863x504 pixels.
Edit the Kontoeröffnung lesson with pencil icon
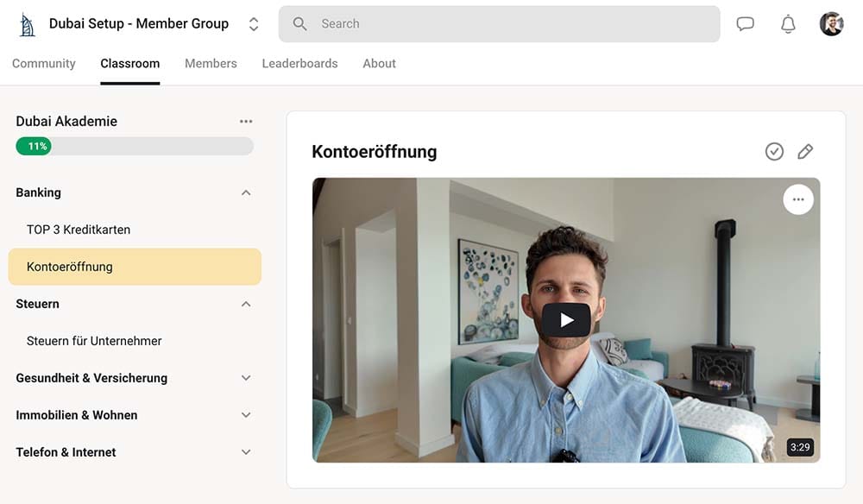[805, 152]
